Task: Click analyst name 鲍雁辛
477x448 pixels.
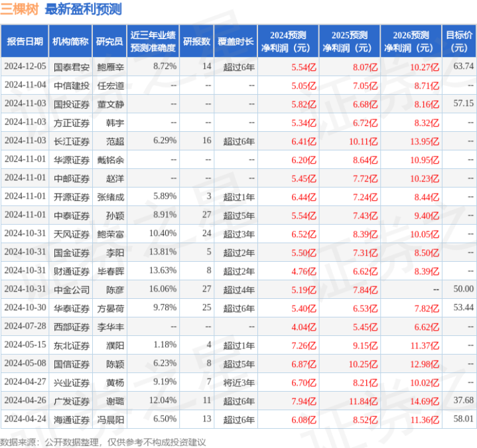Action: click(x=111, y=67)
